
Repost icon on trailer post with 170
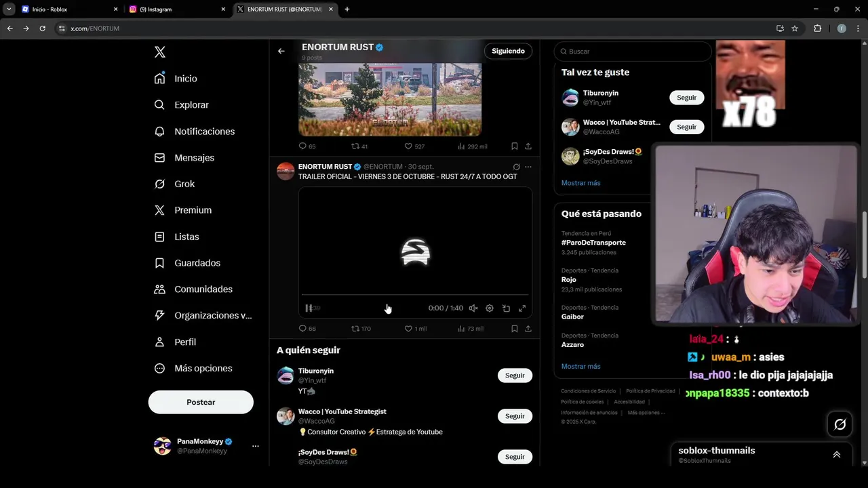[355, 329]
